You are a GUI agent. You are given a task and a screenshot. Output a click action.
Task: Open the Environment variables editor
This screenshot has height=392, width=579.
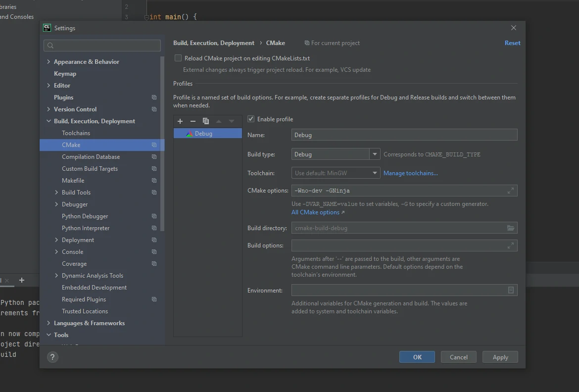511,291
